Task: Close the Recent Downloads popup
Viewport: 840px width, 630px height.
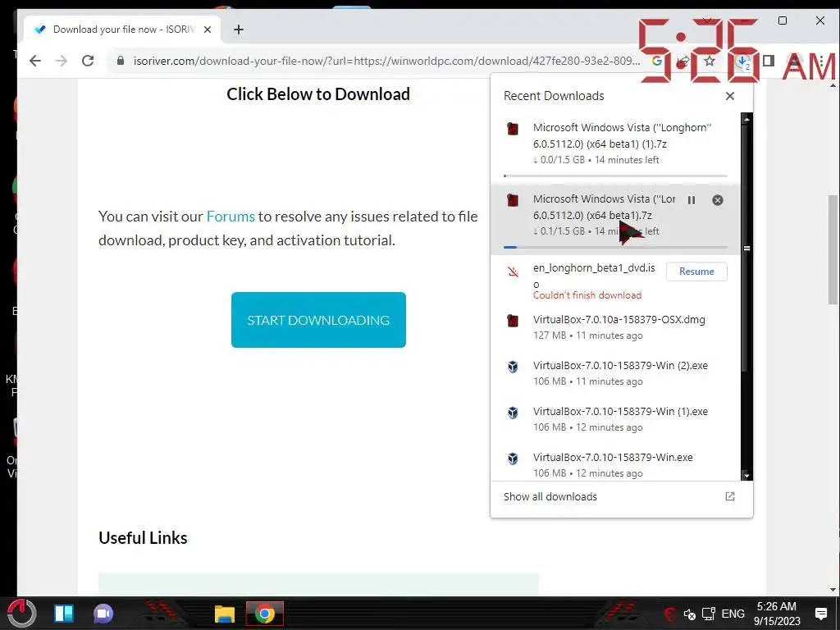Action: pyautogui.click(x=729, y=96)
